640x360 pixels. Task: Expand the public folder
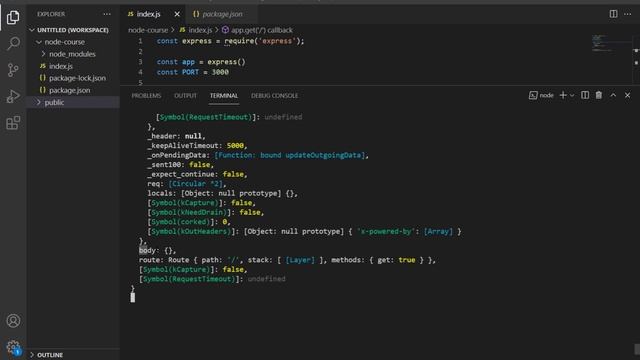[x=54, y=102]
